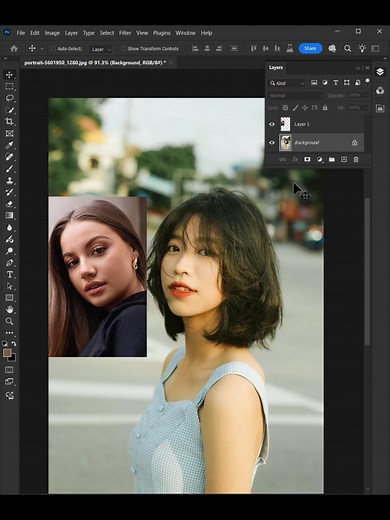The image size is (390, 520).
Task: Open the Image menu
Action: coord(52,33)
